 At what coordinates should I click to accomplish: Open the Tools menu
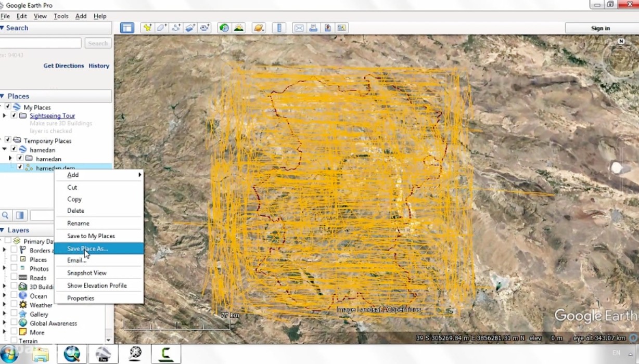click(x=61, y=16)
